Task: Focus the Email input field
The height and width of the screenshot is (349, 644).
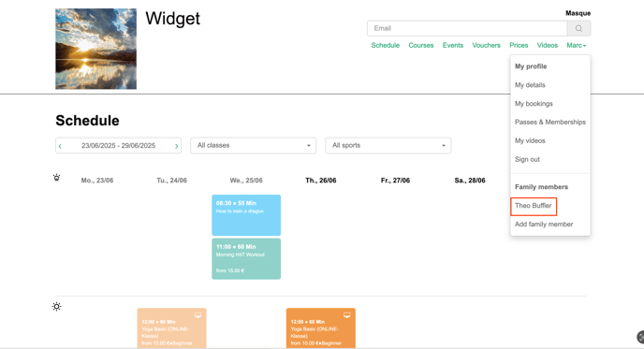Action: click(x=467, y=28)
